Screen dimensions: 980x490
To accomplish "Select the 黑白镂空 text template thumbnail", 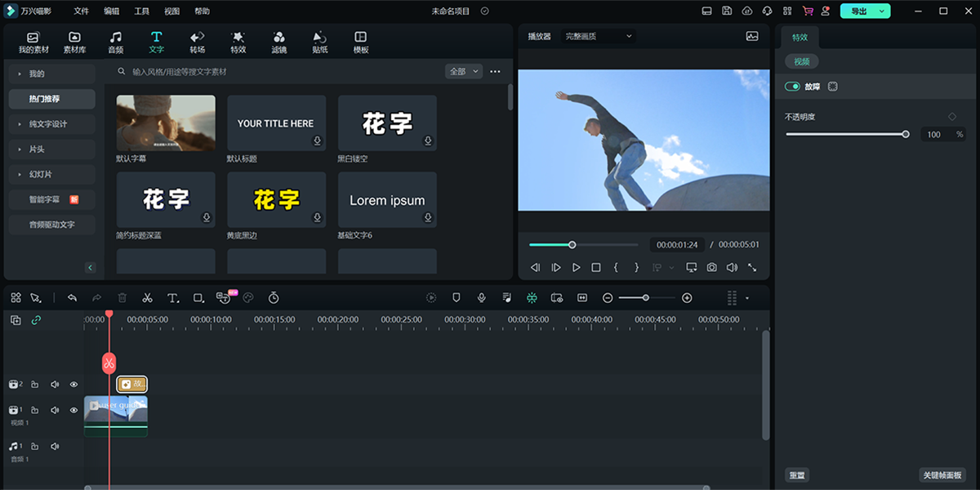I will pos(387,121).
